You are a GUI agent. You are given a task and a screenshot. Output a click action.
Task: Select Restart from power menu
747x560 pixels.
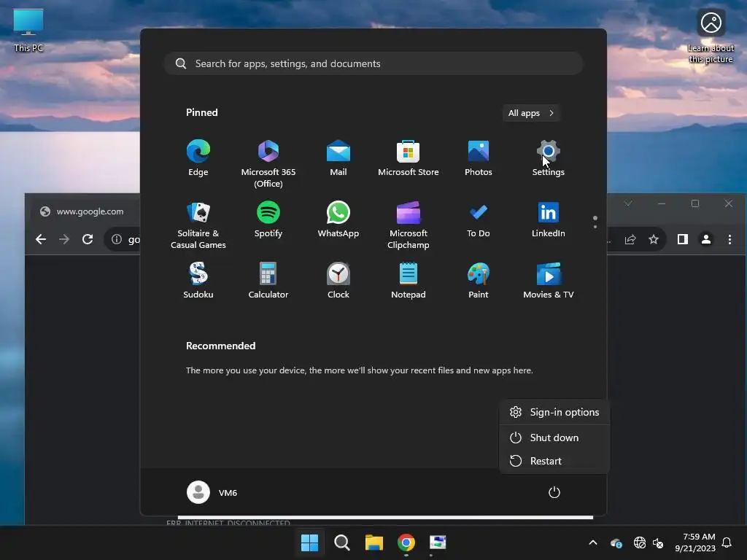(554, 461)
